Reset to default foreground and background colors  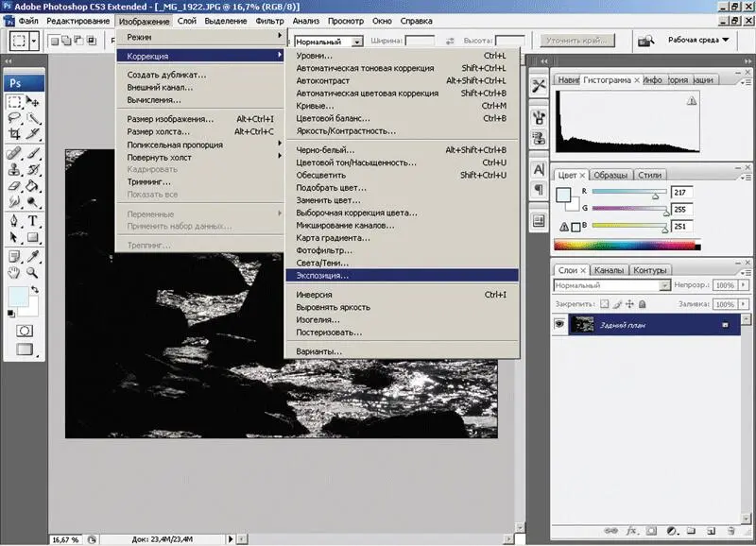coord(10,314)
